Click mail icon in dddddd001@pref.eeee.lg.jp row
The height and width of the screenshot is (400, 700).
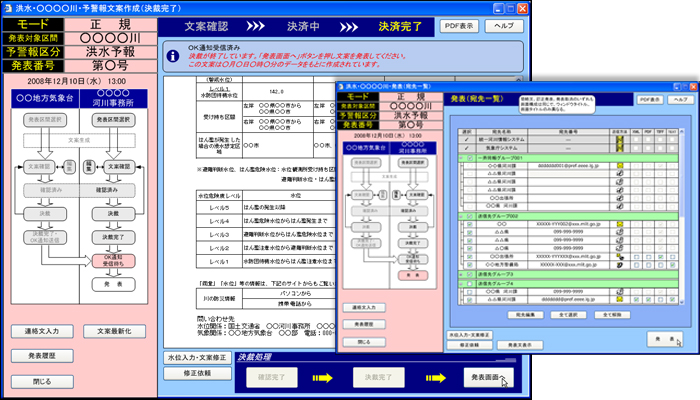tap(620, 166)
